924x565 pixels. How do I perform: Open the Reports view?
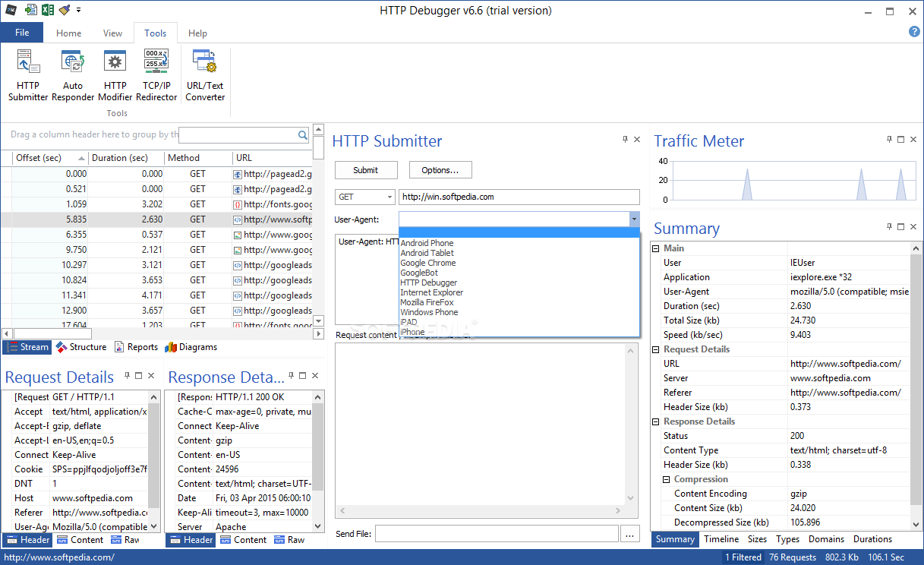pyautogui.click(x=137, y=347)
